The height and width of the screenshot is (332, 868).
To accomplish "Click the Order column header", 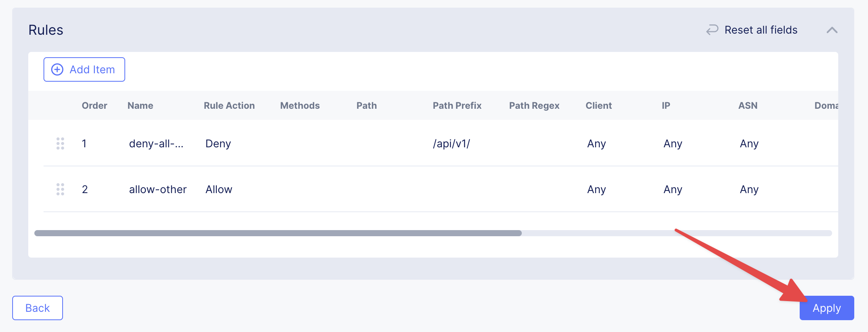I will (x=94, y=105).
